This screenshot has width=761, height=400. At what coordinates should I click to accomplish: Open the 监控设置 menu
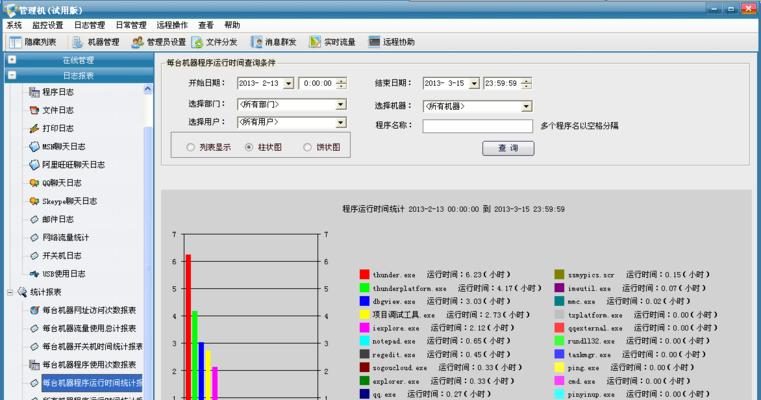click(48, 25)
